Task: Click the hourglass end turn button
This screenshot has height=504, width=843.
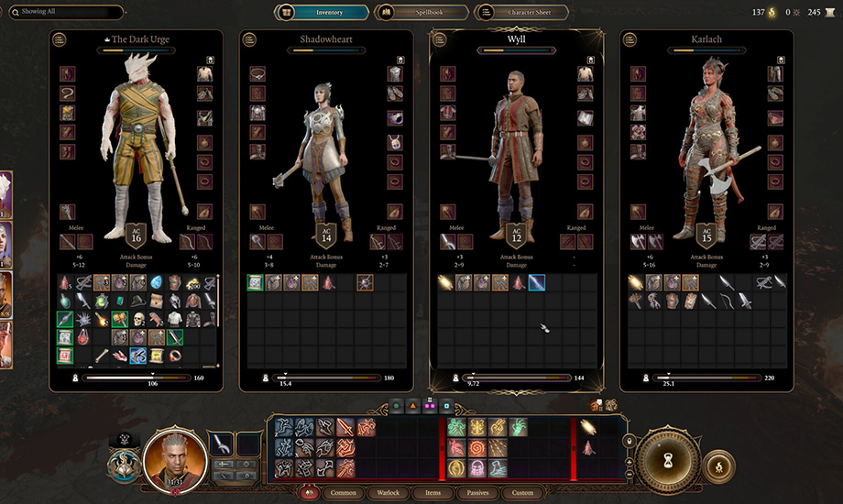Action: [668, 460]
